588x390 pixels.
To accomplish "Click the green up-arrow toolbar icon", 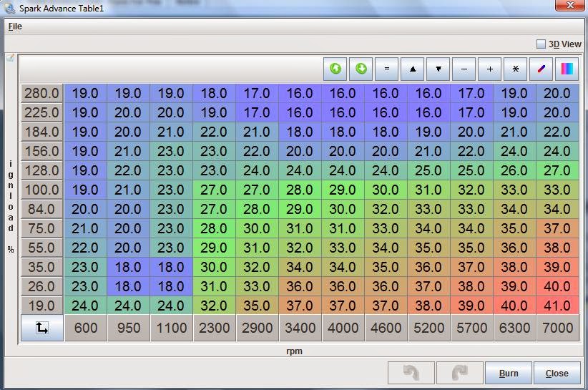I will coord(335,69).
